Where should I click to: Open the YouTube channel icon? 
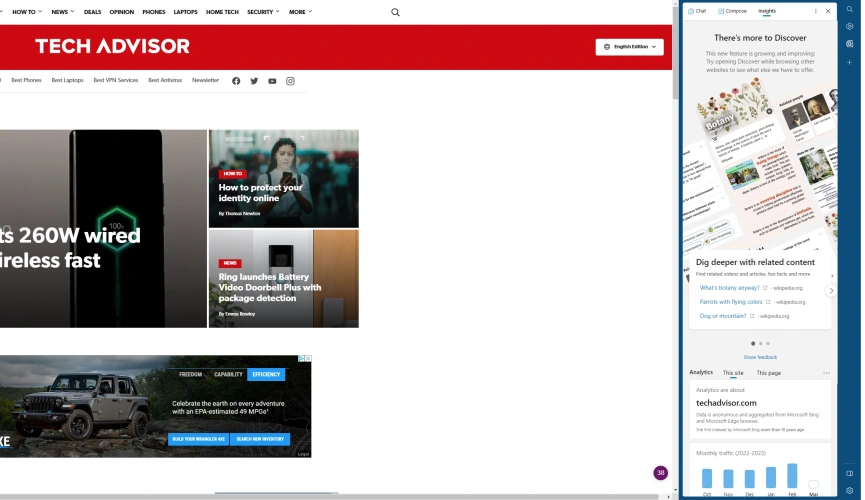pyautogui.click(x=272, y=81)
